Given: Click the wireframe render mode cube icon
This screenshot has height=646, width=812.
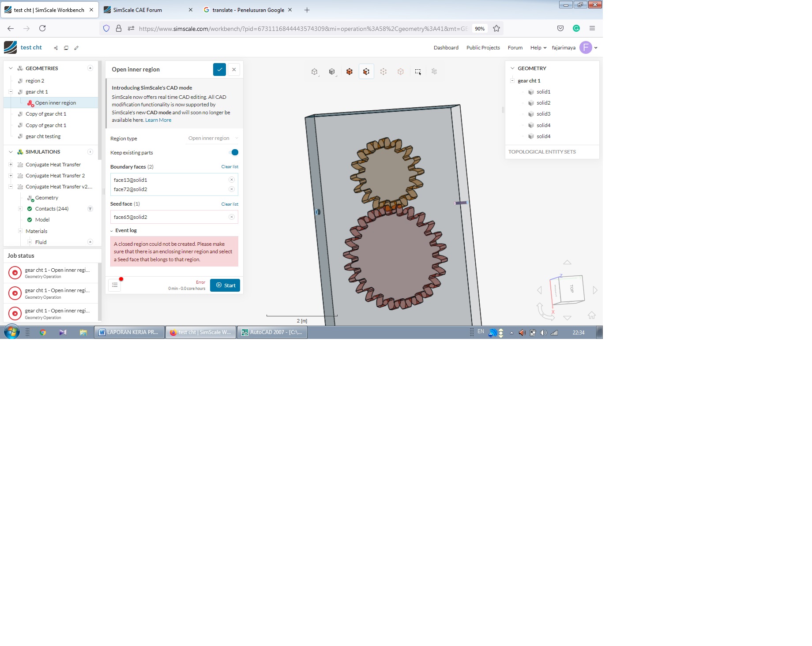Looking at the screenshot, I should (x=314, y=71).
